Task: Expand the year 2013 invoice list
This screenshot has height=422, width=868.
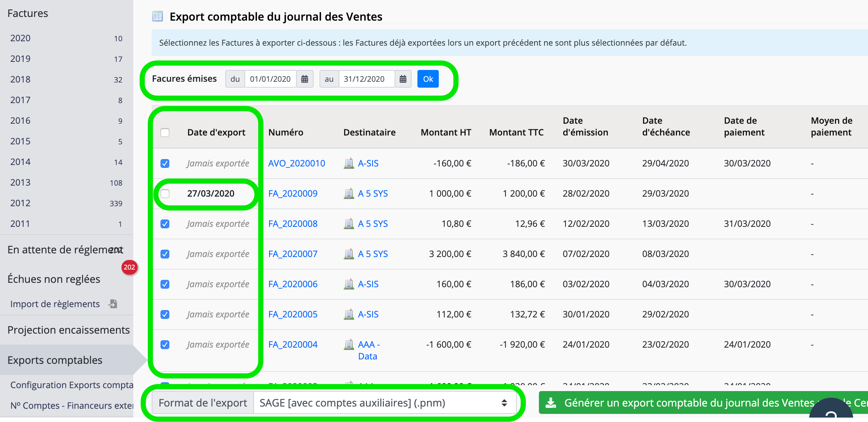Action: pos(20,182)
